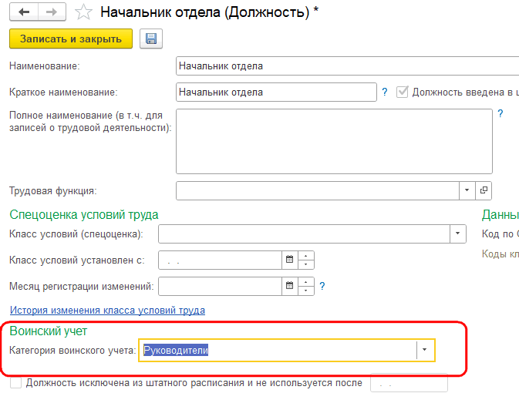This screenshot has width=519, height=420.
Task: Click into the 'Полное наименование' text area
Action: (334, 141)
